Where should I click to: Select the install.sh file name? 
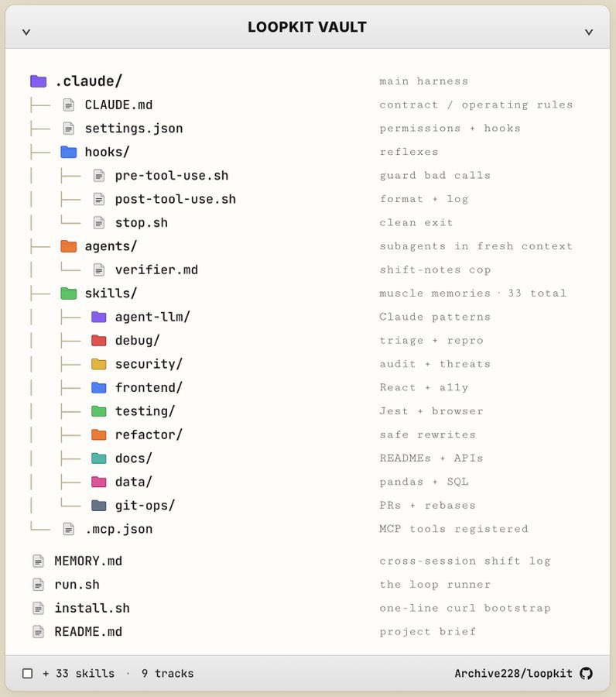[92, 608]
